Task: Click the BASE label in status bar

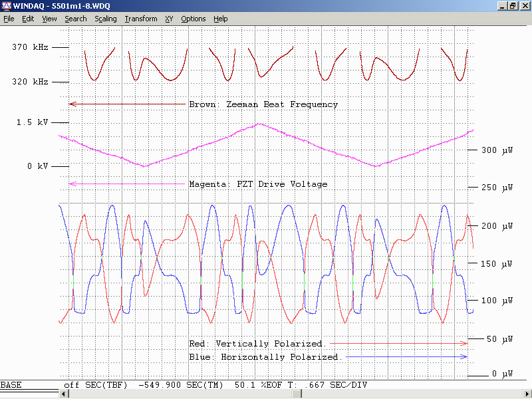Action: (x=11, y=385)
